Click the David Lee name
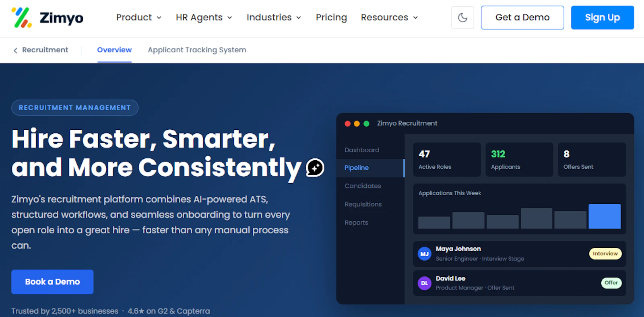Image resolution: width=644 pixels, height=317 pixels. pyautogui.click(x=450, y=278)
